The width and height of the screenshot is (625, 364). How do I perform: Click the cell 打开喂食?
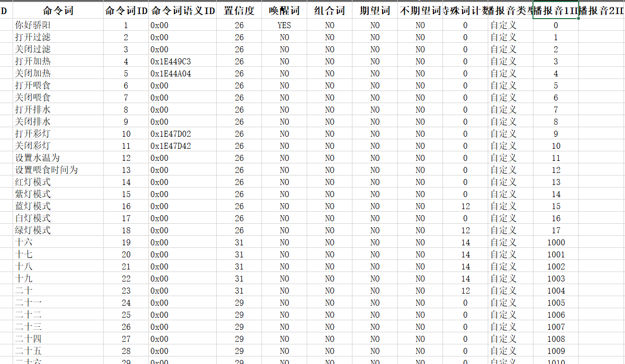[58, 85]
